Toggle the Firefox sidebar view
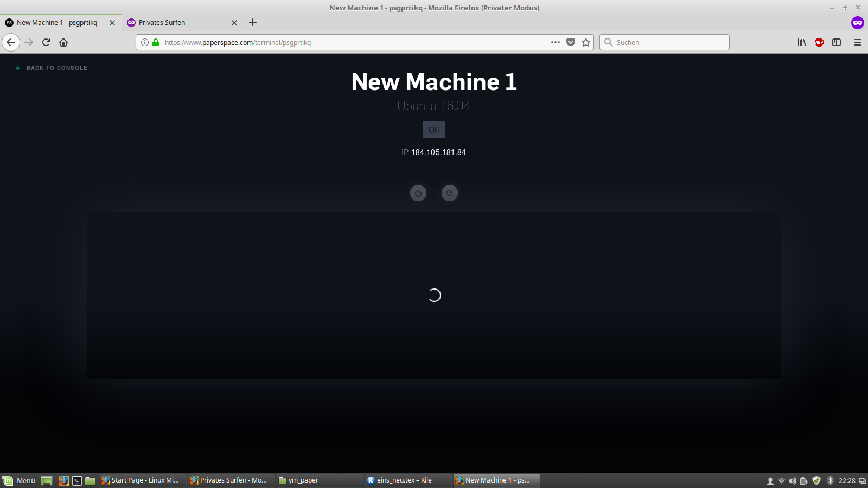 (x=837, y=42)
